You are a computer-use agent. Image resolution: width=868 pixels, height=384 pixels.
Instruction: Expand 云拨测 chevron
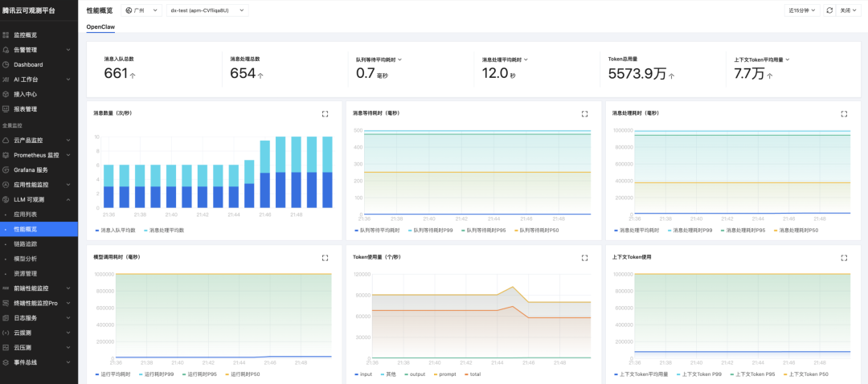click(x=68, y=333)
